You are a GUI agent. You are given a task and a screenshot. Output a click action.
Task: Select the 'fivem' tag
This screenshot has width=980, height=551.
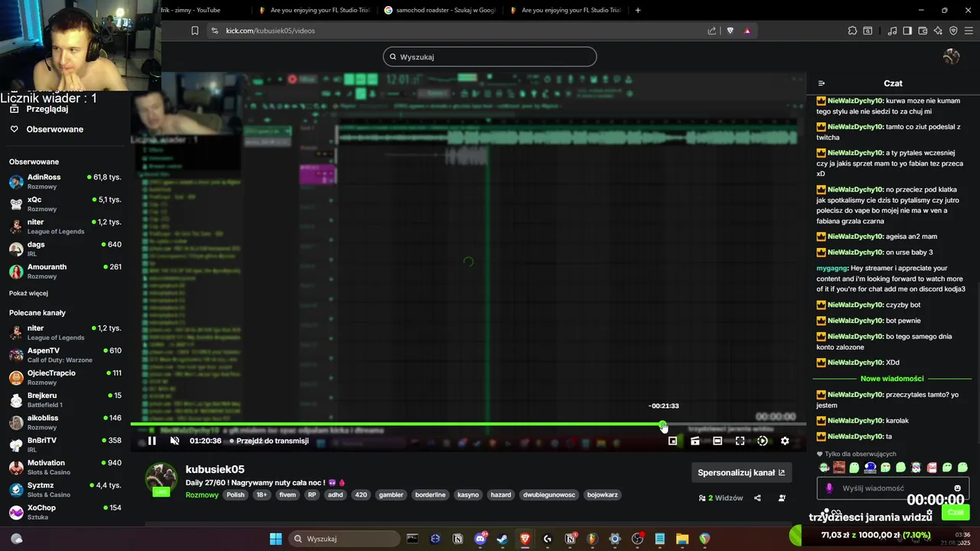(287, 494)
